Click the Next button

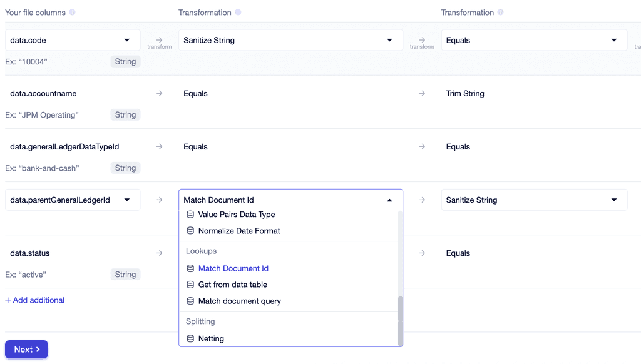pyautogui.click(x=26, y=349)
